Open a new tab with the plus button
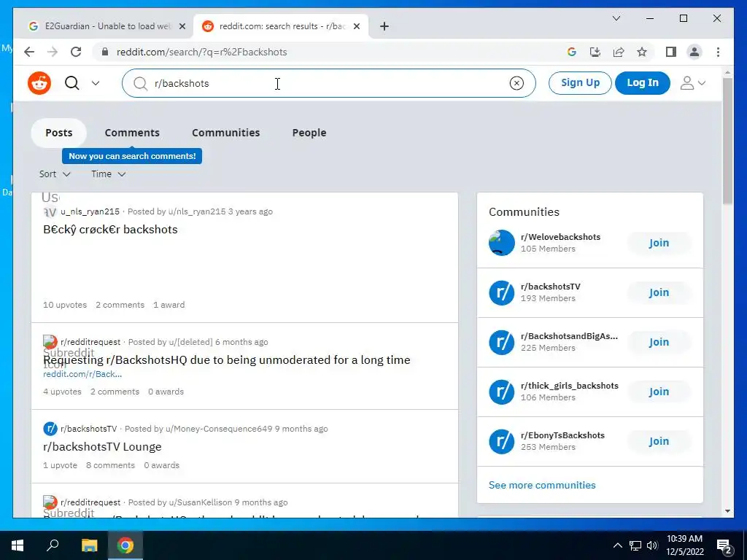 [384, 26]
